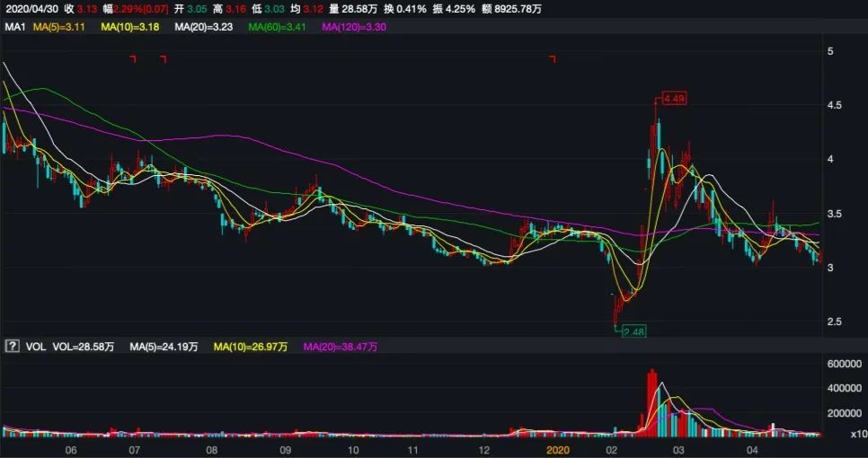Select the 09 month label on axis
The width and height of the screenshot is (868, 458).
tap(285, 448)
